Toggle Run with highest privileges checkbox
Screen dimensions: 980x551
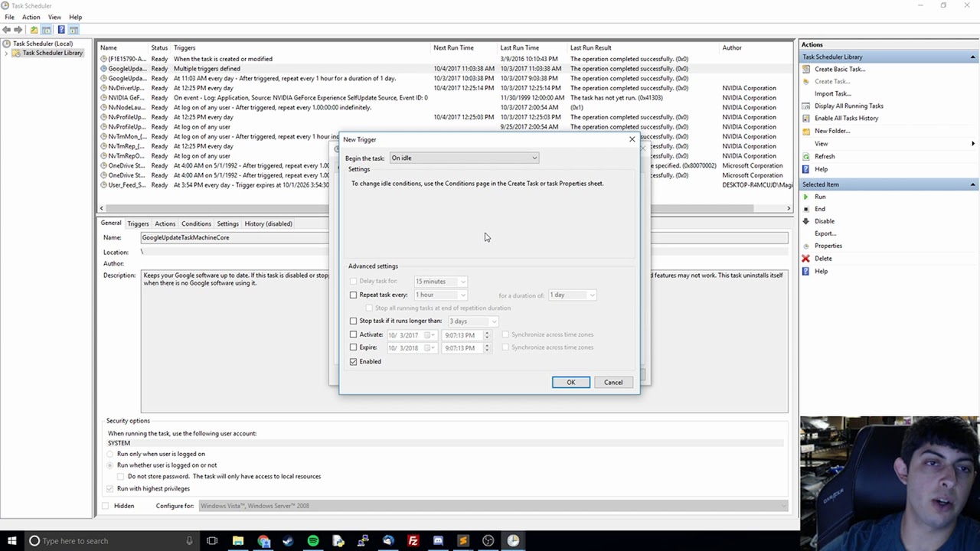pyautogui.click(x=110, y=488)
